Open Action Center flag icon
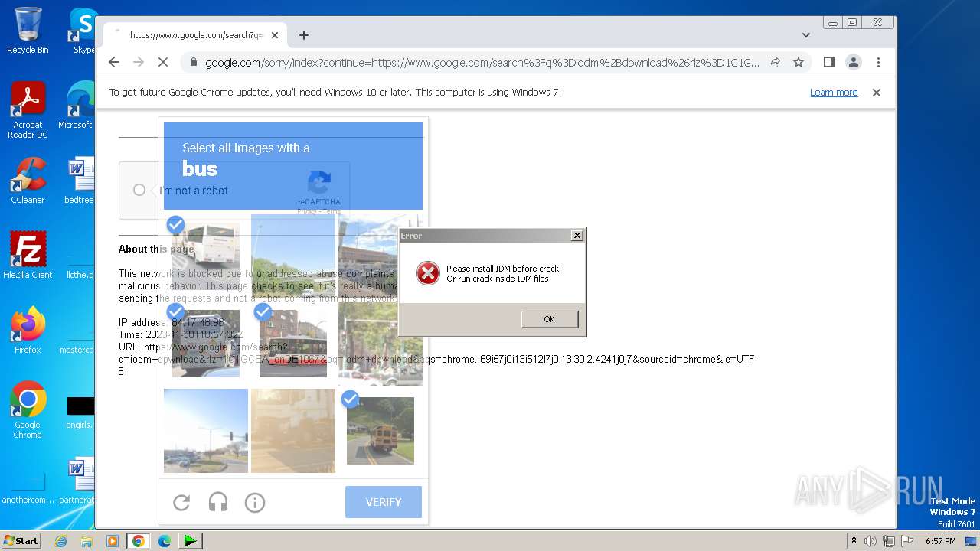Image resolution: width=980 pixels, height=551 pixels. pyautogui.click(x=906, y=541)
